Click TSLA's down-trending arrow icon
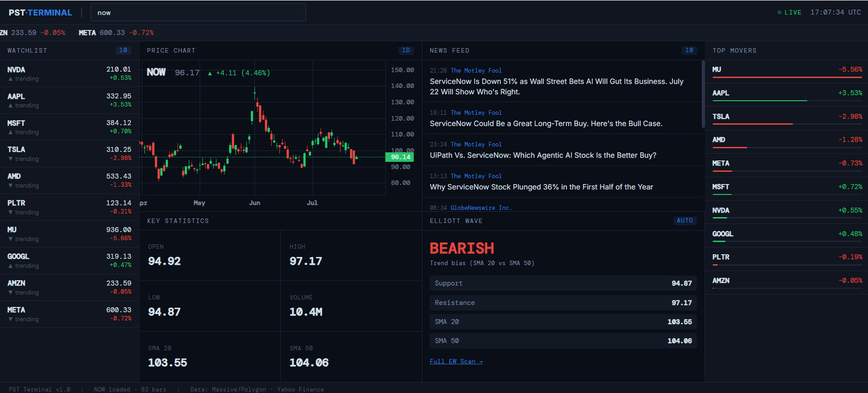The height and width of the screenshot is (393, 868). (10, 159)
